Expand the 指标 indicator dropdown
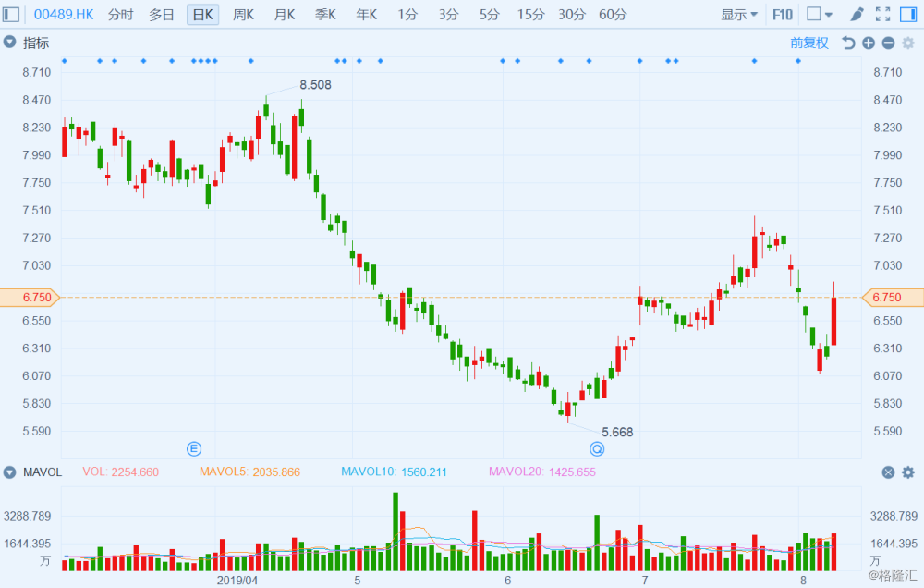 [x=9, y=43]
